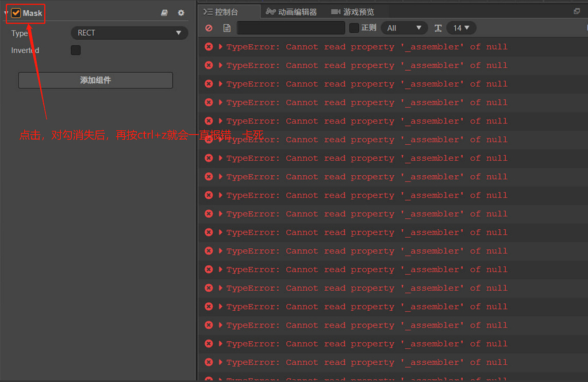Select the 控制台 tab

(x=225, y=11)
